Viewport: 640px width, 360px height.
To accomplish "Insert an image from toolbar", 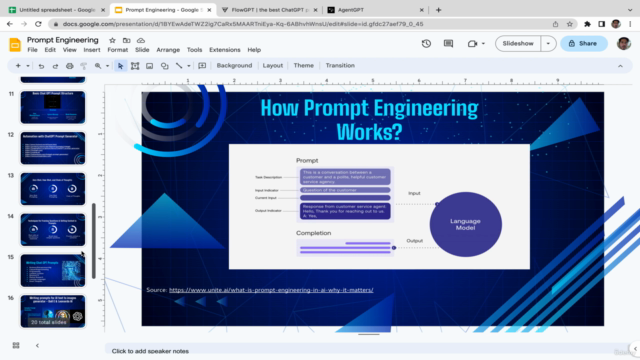I will pyautogui.click(x=149, y=66).
